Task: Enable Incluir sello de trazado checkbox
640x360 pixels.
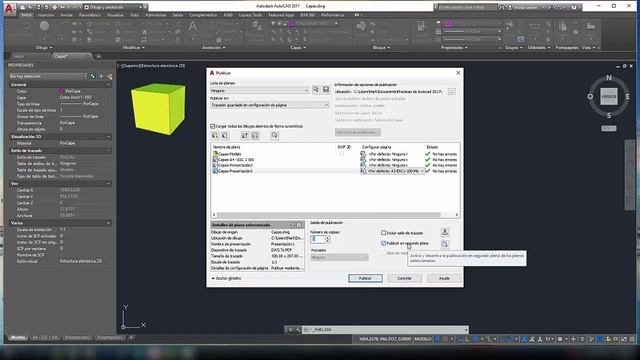Action: coord(384,233)
